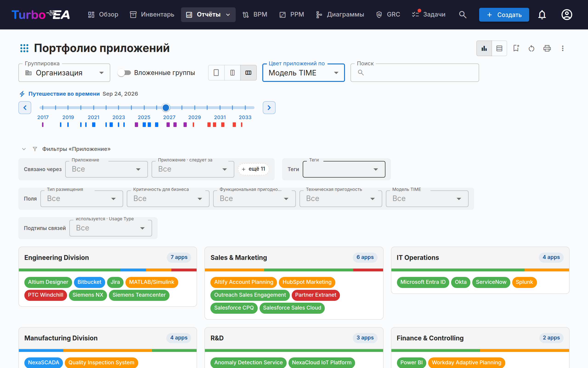Viewport: 588px width, 368px height.
Task: Select two-column layout icon
Action: tap(232, 72)
